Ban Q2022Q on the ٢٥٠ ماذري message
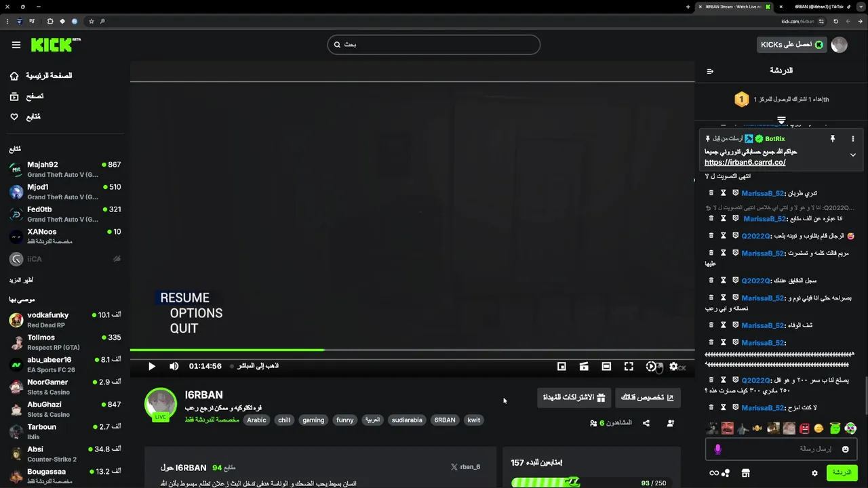Viewport: 868px width, 488px height. [x=736, y=380]
